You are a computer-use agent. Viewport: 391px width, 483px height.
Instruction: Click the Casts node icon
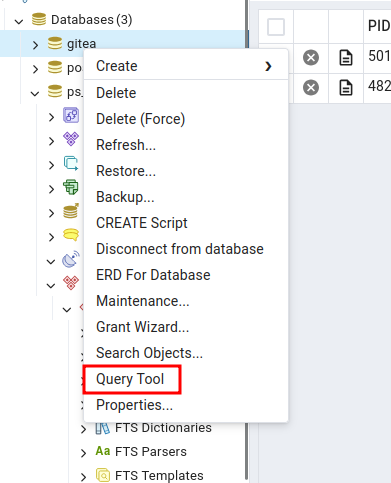[x=71, y=116]
